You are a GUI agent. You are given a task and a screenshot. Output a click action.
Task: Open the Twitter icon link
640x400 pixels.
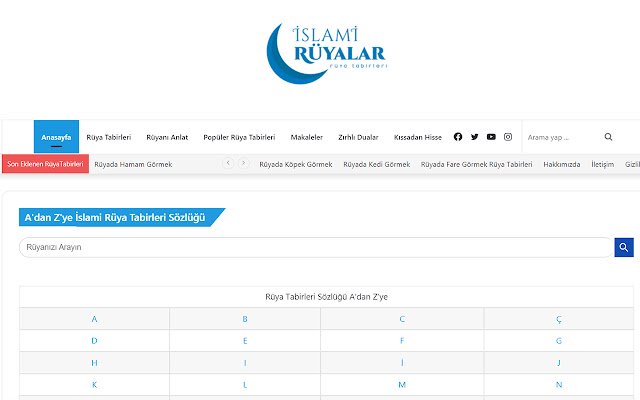click(474, 137)
